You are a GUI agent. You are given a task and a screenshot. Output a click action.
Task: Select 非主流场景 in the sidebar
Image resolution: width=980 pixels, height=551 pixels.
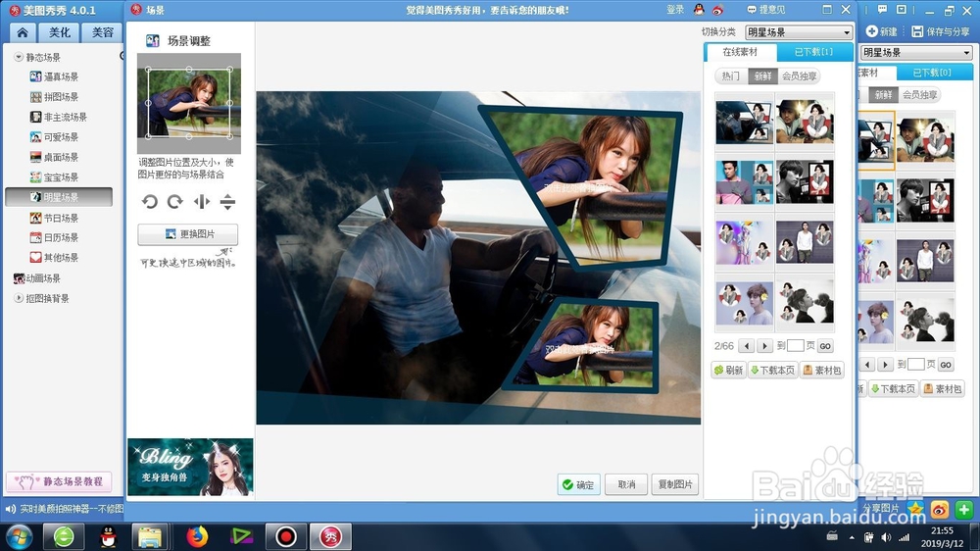click(x=59, y=117)
